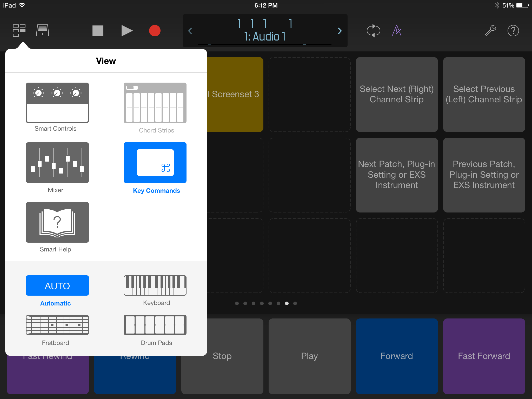532x399 pixels.
Task: Open the Library browser icon
Action: (42, 30)
